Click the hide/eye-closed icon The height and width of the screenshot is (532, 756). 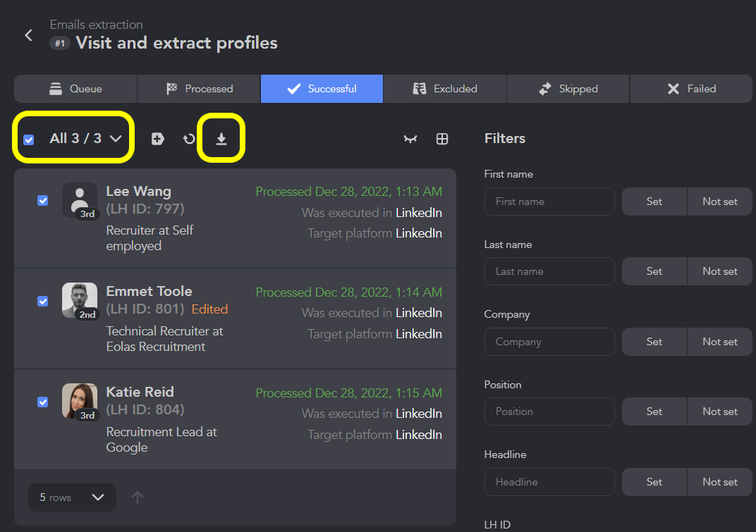pyautogui.click(x=410, y=139)
